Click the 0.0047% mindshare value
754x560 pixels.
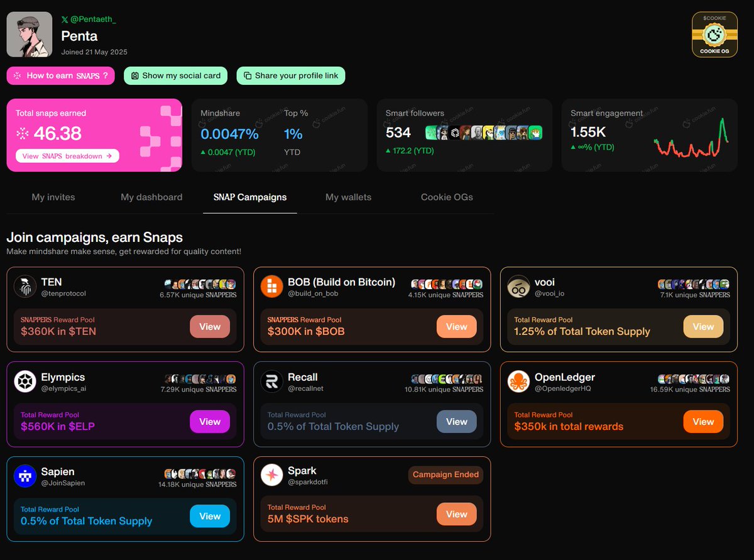229,134
